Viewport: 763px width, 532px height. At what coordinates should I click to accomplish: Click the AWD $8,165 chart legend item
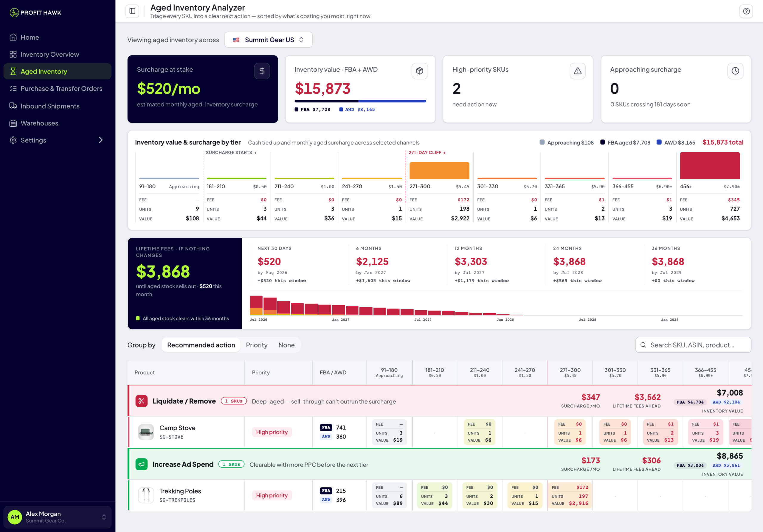coord(676,142)
